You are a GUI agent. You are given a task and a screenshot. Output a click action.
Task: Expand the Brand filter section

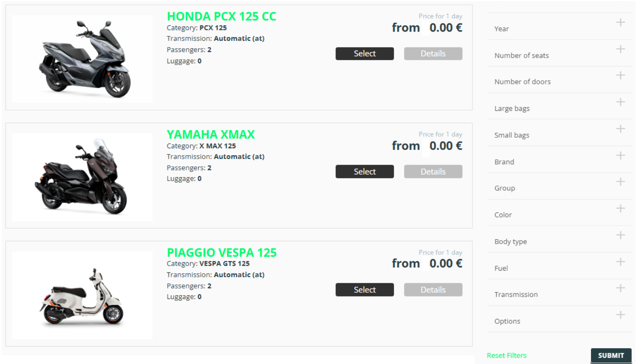coord(620,155)
